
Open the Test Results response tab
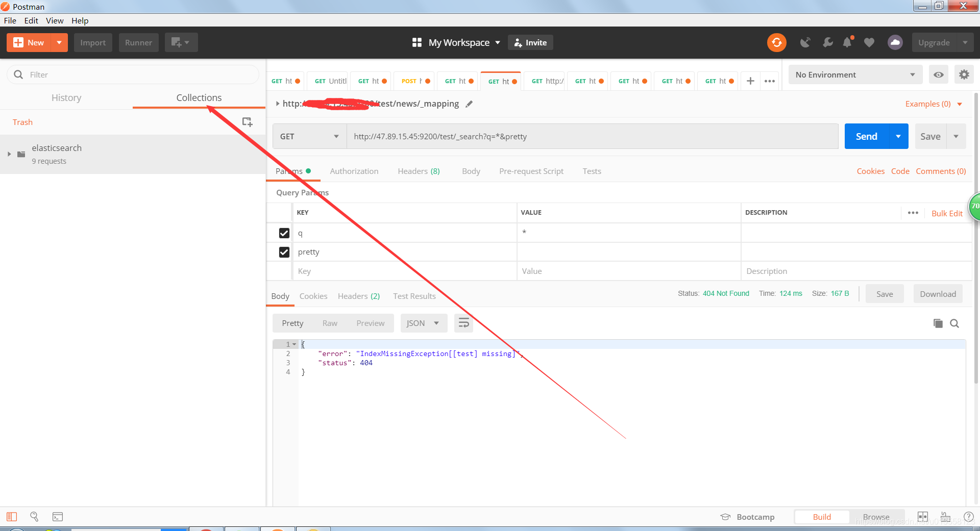pos(414,296)
